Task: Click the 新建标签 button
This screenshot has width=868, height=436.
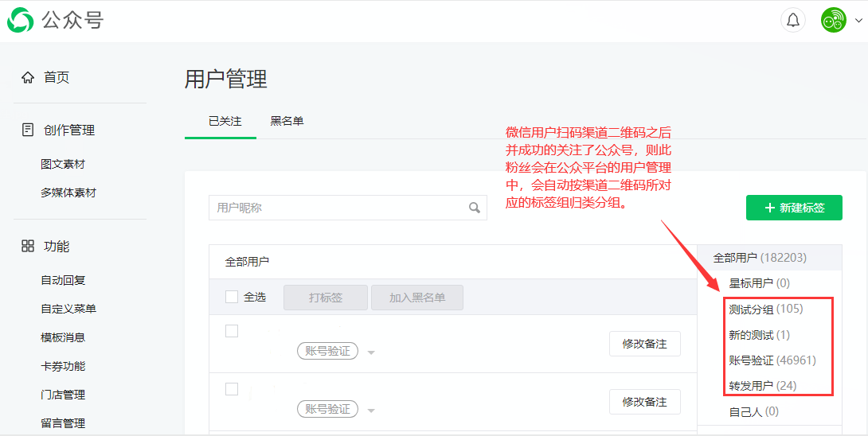Action: 794,208
